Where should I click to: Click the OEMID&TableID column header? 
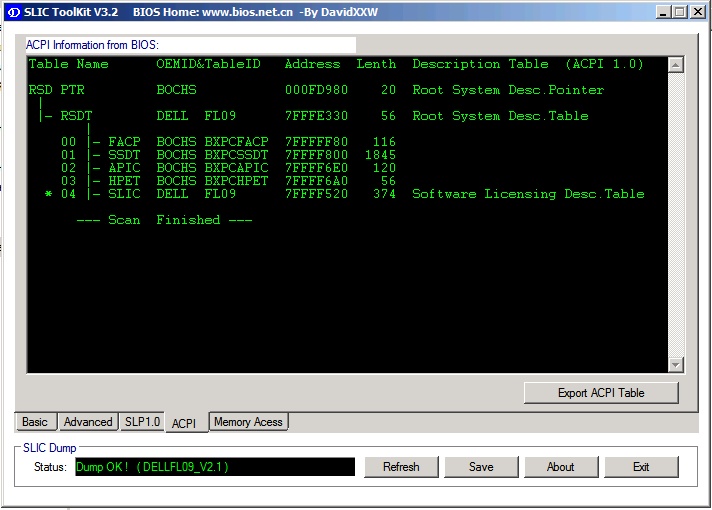208,64
